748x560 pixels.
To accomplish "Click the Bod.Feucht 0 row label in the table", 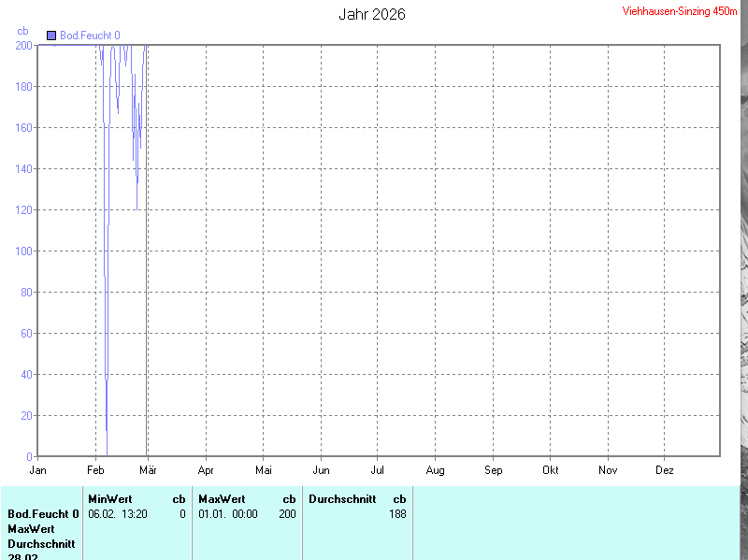I will [x=43, y=514].
